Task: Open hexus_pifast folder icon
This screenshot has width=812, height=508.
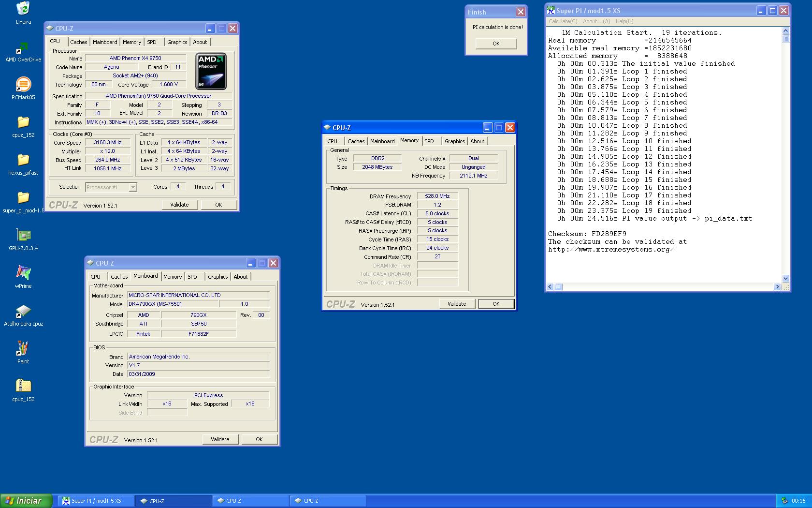Action: [23, 160]
